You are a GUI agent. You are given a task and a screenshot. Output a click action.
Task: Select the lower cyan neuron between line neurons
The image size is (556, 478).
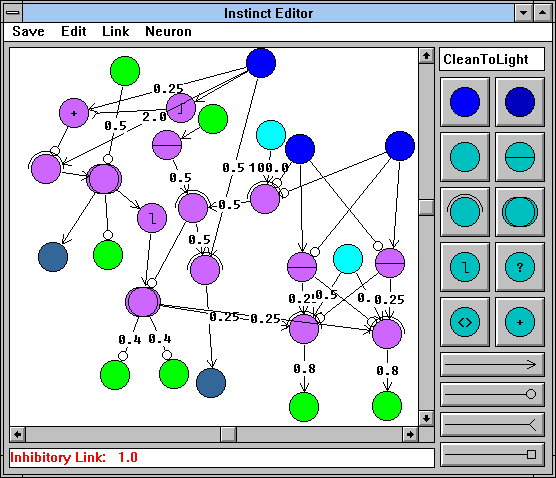(x=348, y=259)
